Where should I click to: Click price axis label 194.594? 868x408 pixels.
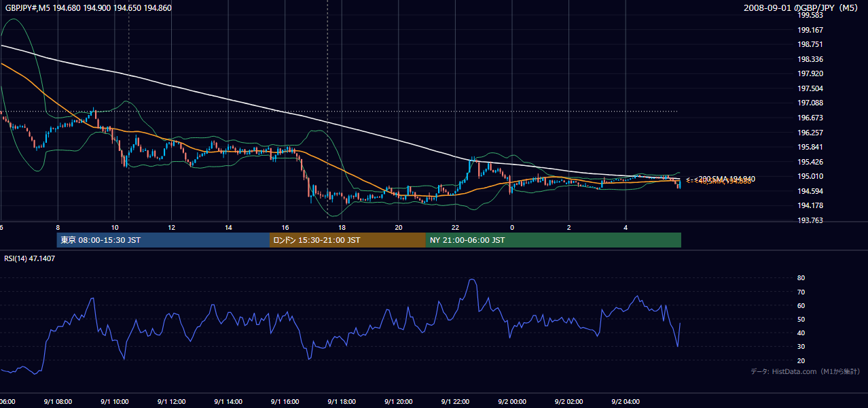810,191
